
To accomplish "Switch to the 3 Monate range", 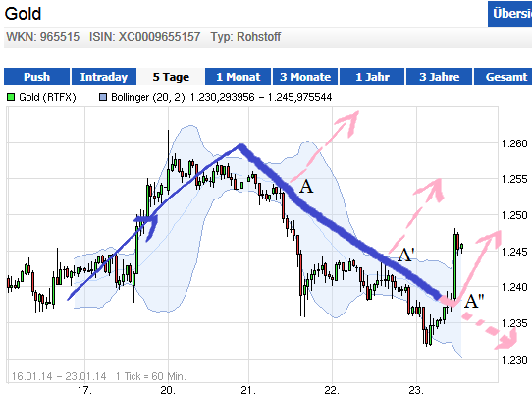I will pyautogui.click(x=305, y=77).
